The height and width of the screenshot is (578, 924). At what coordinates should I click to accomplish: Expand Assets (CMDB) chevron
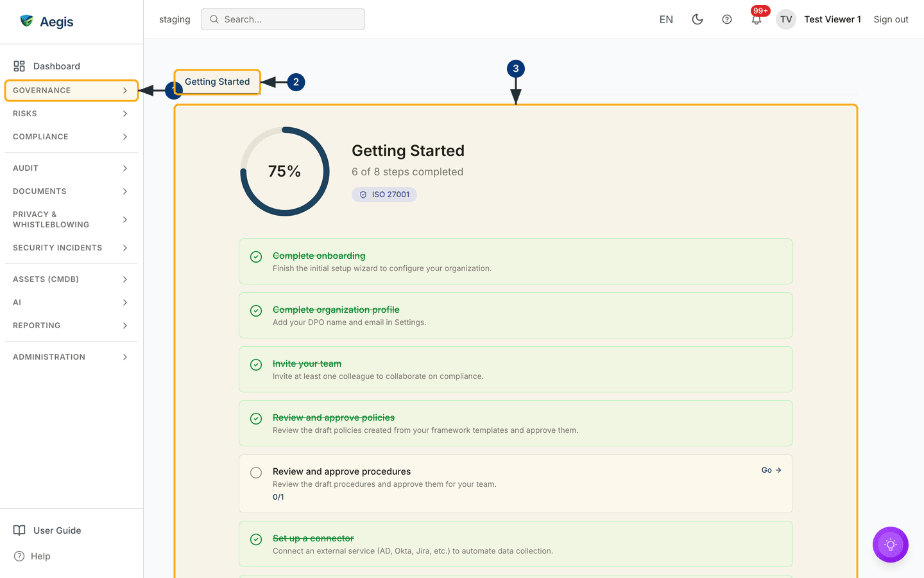pos(125,279)
